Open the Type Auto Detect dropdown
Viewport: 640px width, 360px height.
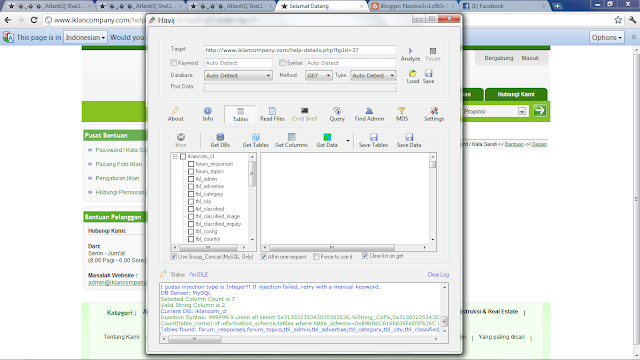373,76
